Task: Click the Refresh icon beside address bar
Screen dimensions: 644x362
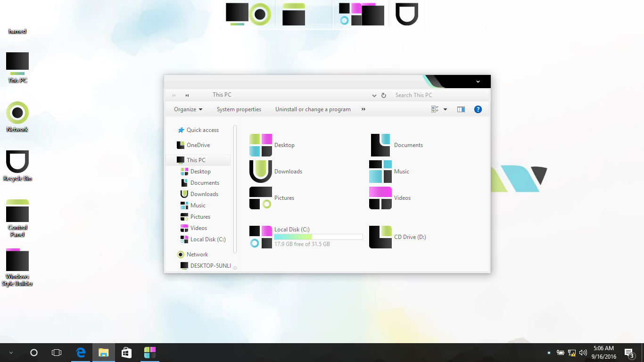Action: pyautogui.click(x=384, y=95)
